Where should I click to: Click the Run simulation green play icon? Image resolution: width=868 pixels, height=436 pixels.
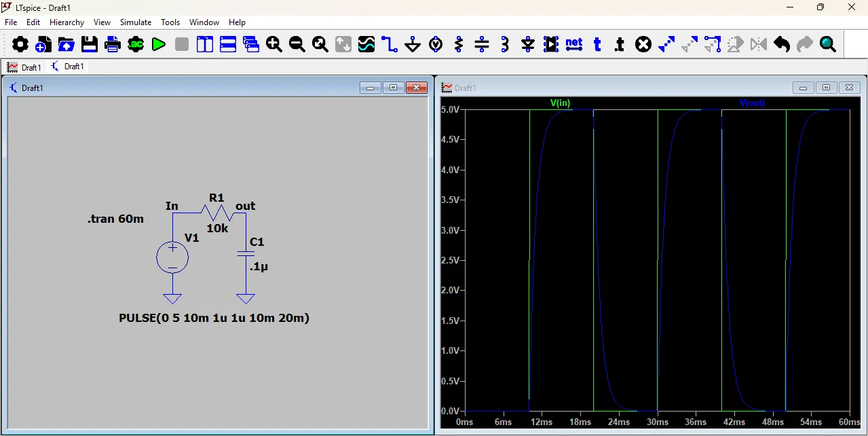tap(159, 45)
